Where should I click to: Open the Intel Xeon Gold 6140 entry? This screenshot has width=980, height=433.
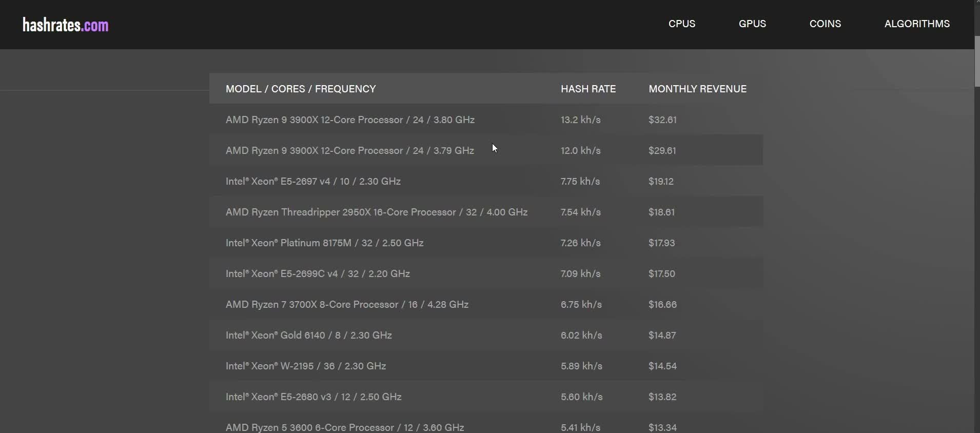(x=308, y=335)
